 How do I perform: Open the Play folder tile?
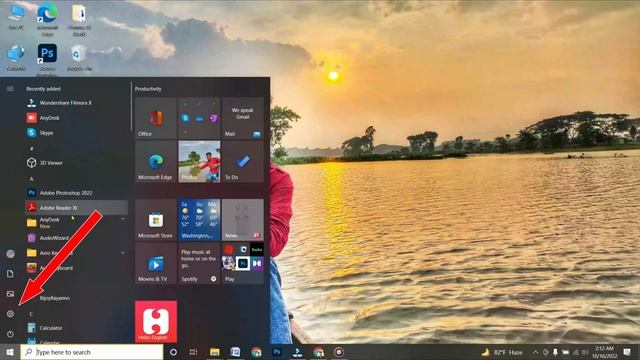243,263
